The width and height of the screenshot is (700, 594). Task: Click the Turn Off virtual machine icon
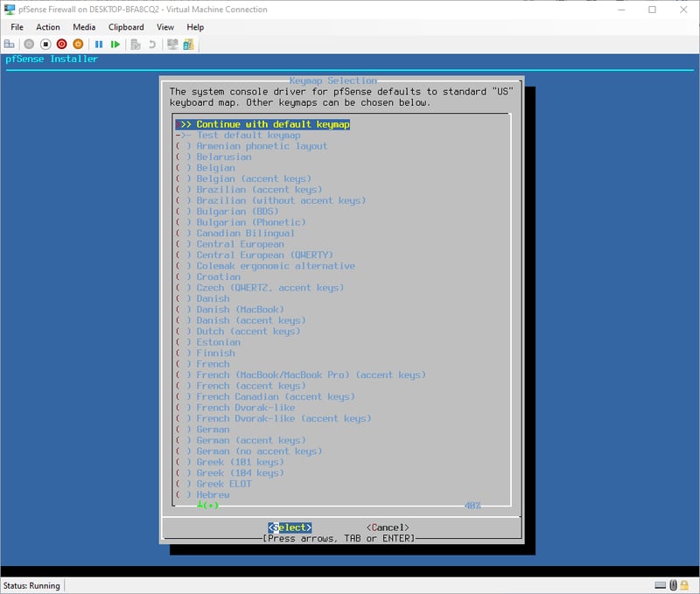pos(44,44)
